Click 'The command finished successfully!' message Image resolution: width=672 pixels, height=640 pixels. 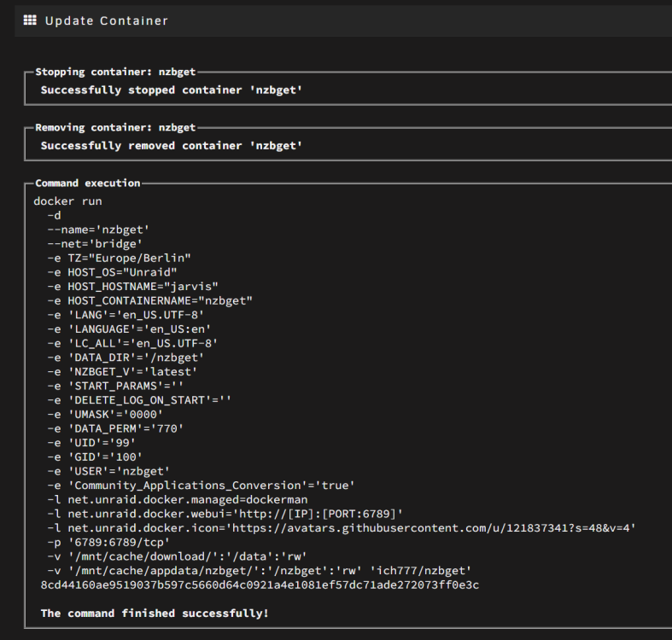[155, 614]
